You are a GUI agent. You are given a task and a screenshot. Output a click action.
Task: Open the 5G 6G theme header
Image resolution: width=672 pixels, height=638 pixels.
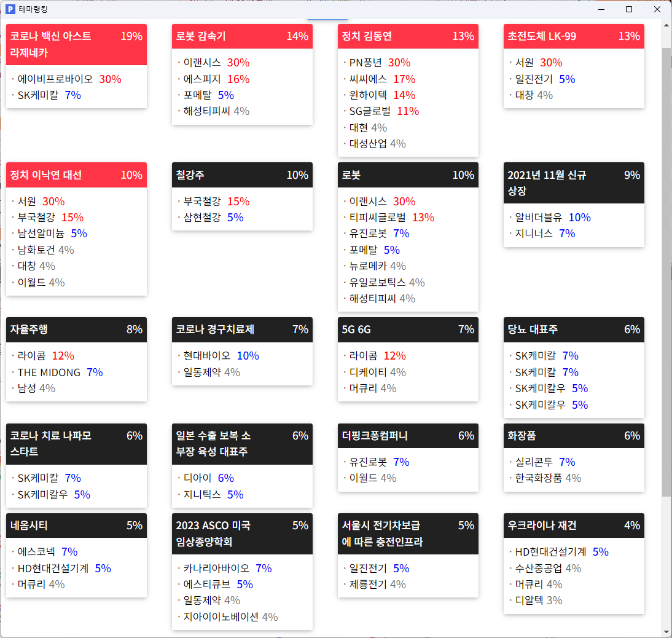point(408,329)
